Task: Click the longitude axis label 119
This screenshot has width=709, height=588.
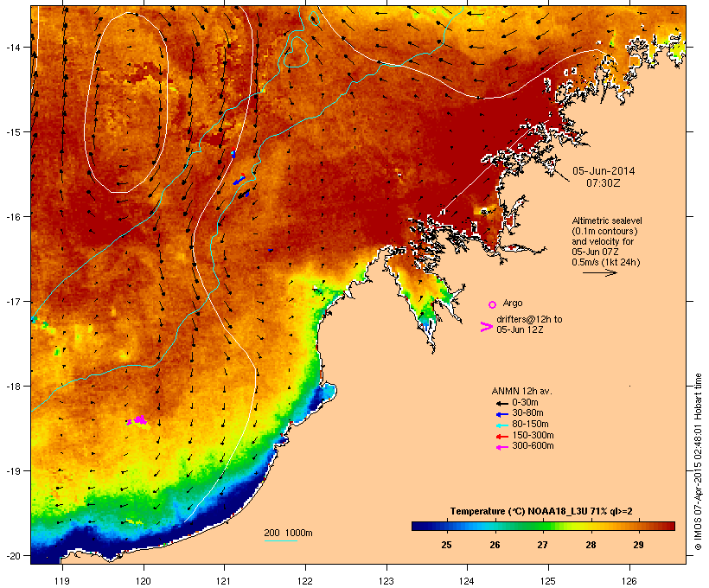Action: tap(62, 581)
